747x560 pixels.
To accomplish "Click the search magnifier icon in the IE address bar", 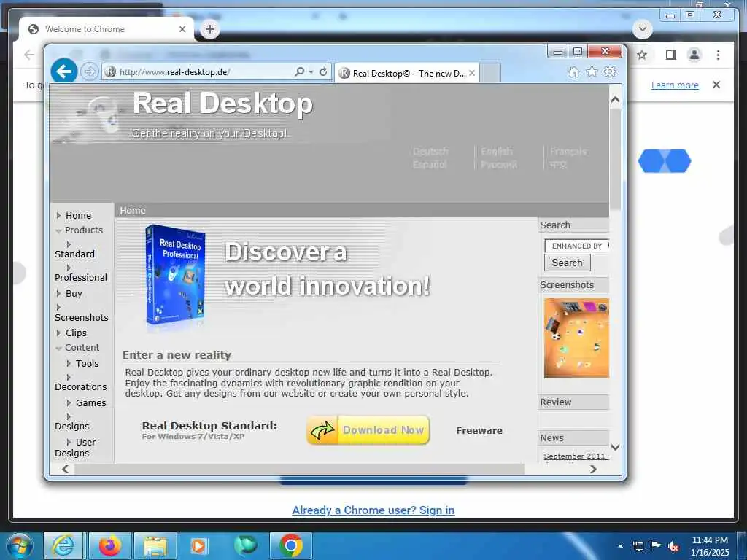I will [x=299, y=71].
